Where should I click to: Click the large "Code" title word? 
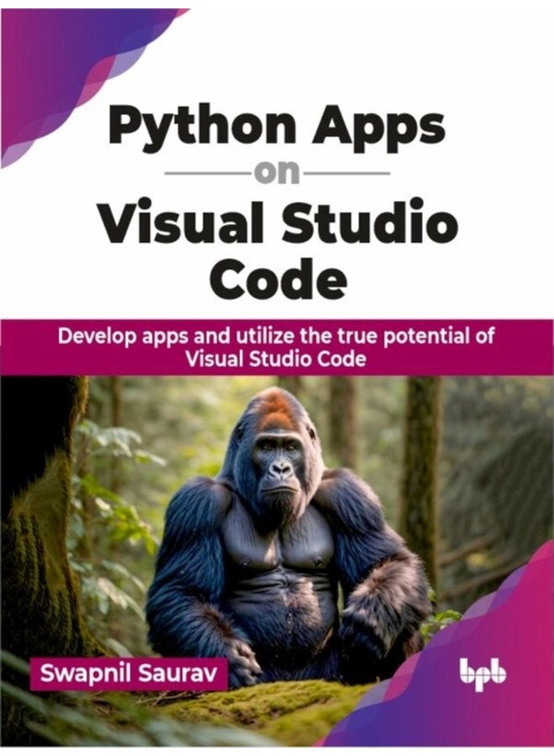276,278
